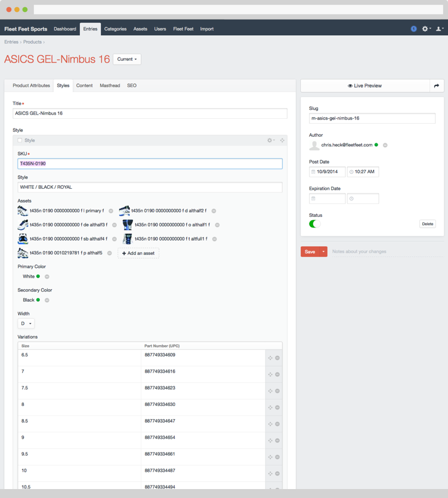Remove the 'f l primary f' asset
Viewport: 448px width, 498px height.
click(x=111, y=211)
